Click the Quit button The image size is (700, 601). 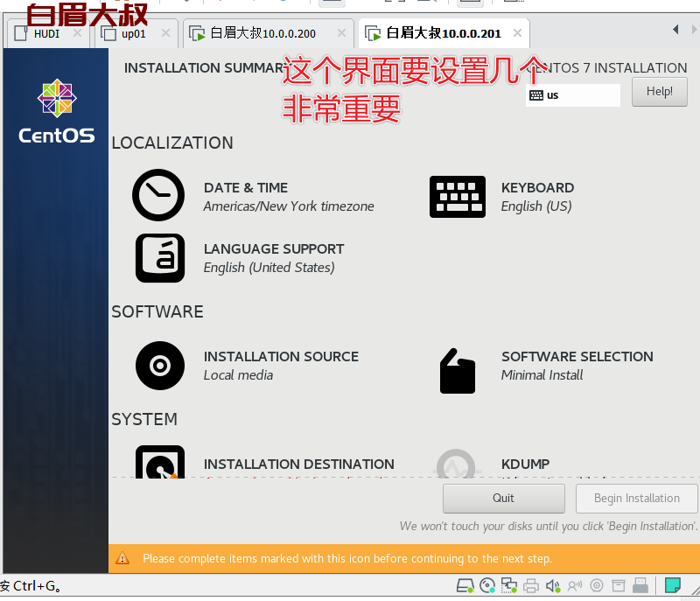(504, 498)
